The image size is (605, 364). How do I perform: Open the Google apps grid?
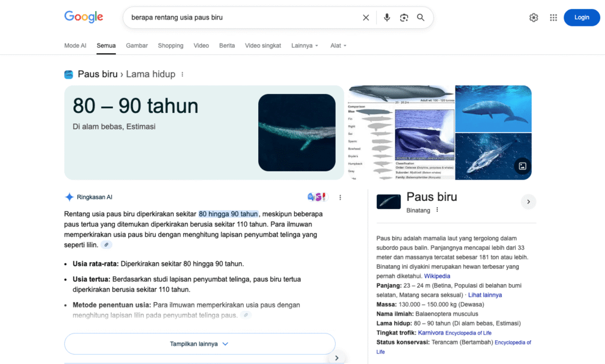554,17
